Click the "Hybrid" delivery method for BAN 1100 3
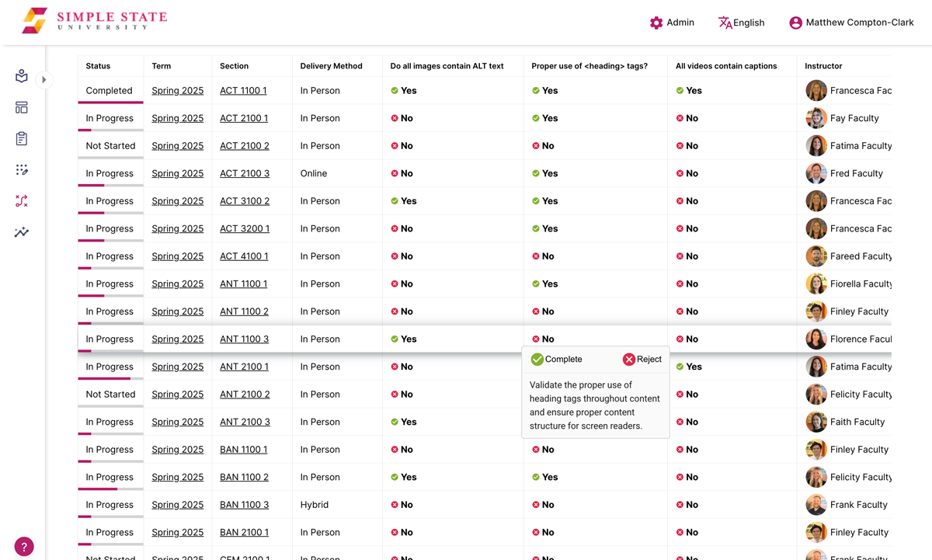The width and height of the screenshot is (932, 560). [315, 505]
